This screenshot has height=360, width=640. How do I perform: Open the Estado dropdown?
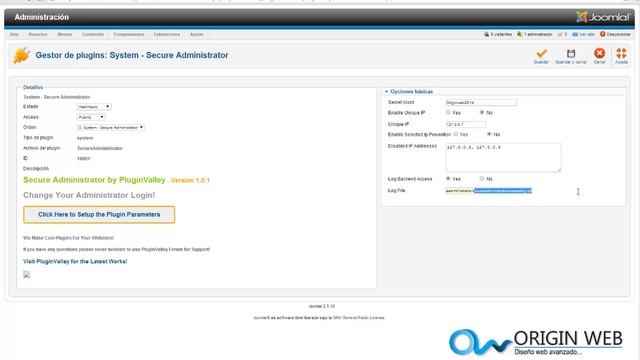(x=94, y=107)
